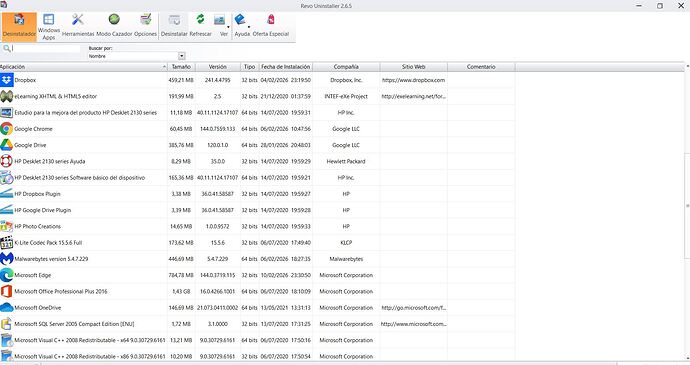Select the Malwarebytes icon
690x365 pixels.
coord(7,259)
